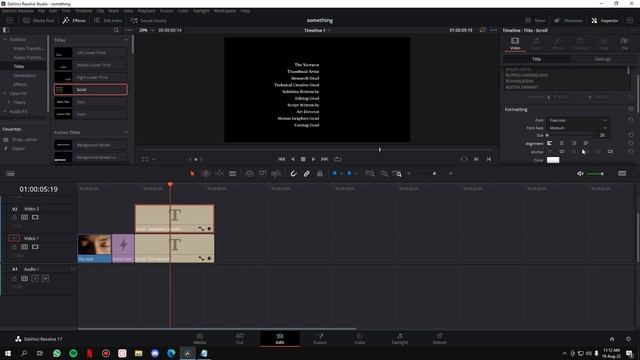
Task: Open the Metadata panel
Action: click(568, 20)
